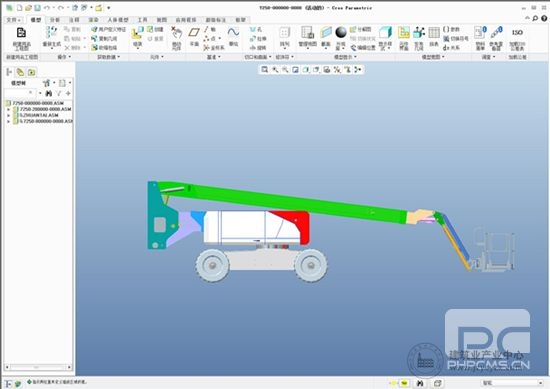This screenshot has width=550, height=389.
Task: Expand the ZHUANTAI.ASM tree node
Action: 8,115
